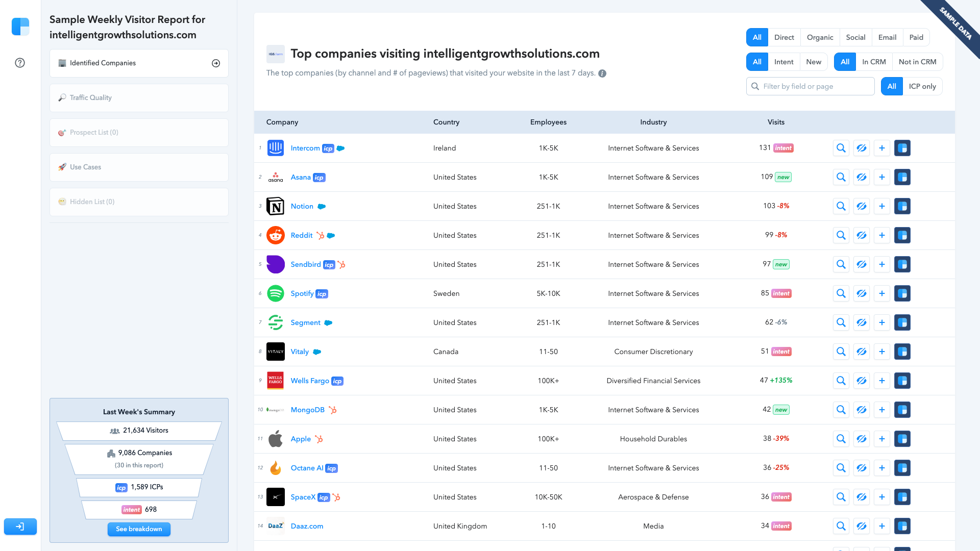This screenshot has width=980, height=551.
Task: Click the info icon beside the 7 days description
Action: tap(602, 73)
